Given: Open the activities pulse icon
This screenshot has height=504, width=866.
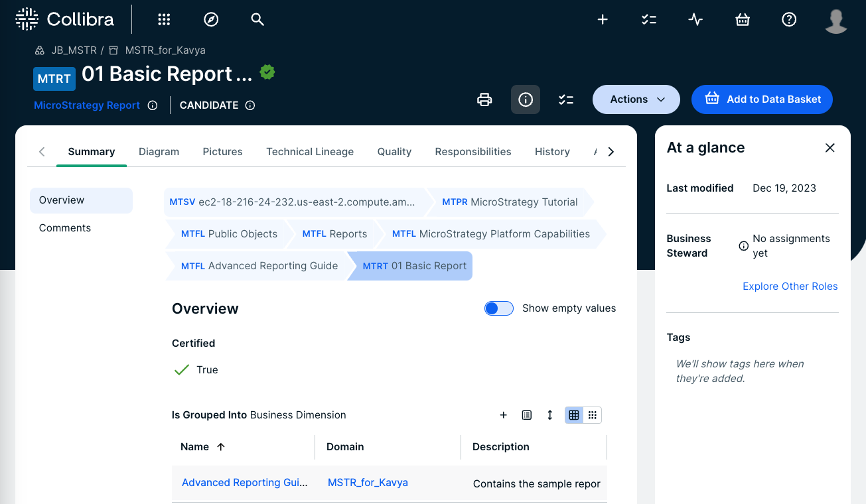Looking at the screenshot, I should (x=695, y=20).
